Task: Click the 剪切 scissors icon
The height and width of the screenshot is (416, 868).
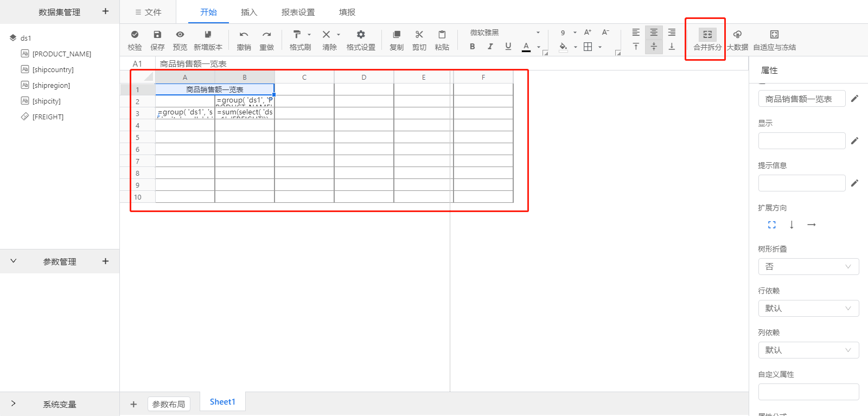Action: (419, 35)
